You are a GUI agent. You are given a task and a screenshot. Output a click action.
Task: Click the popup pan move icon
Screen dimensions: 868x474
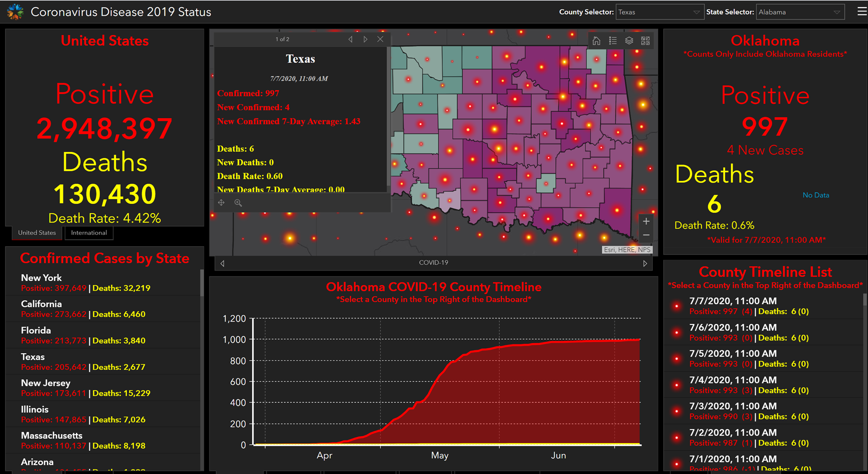pos(221,203)
